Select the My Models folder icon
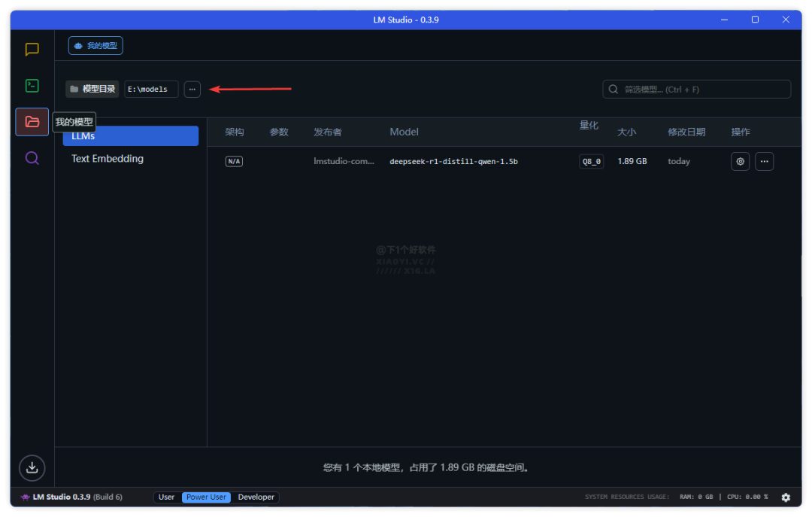The width and height of the screenshot is (812, 517). [32, 122]
